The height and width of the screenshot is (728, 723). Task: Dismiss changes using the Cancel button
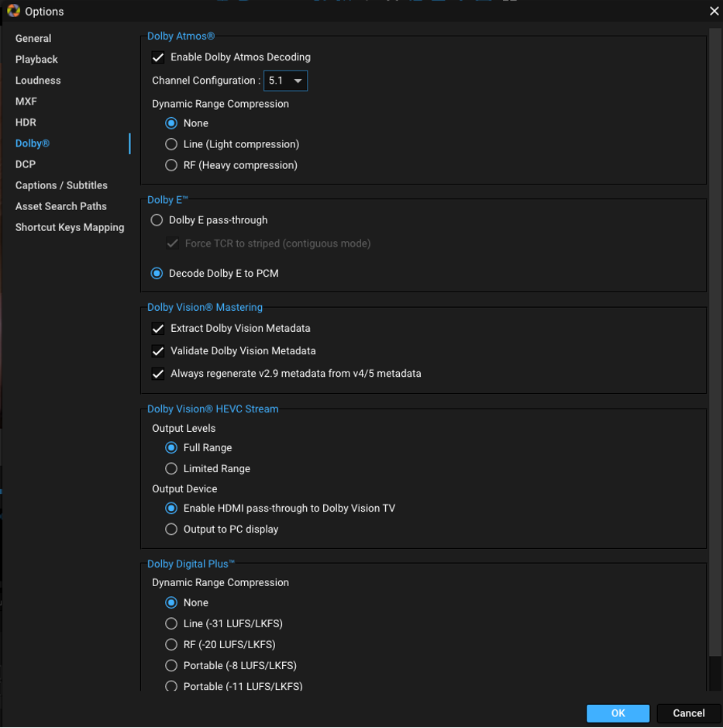pos(687,713)
